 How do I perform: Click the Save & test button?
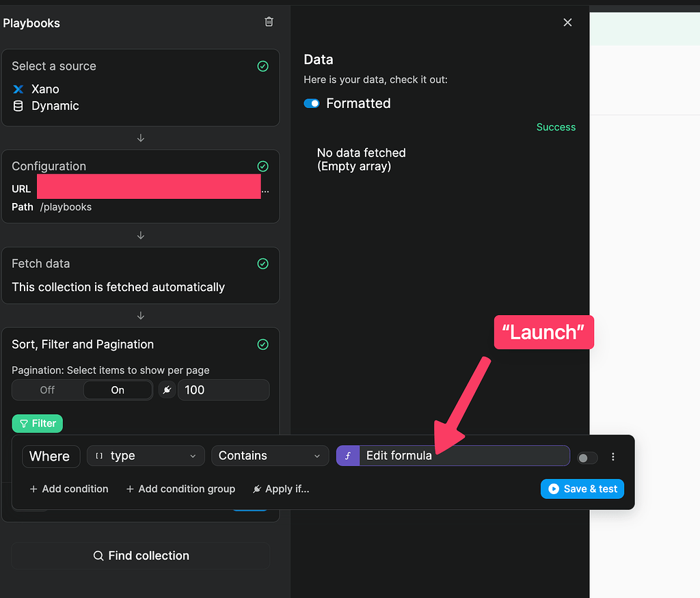[582, 489]
